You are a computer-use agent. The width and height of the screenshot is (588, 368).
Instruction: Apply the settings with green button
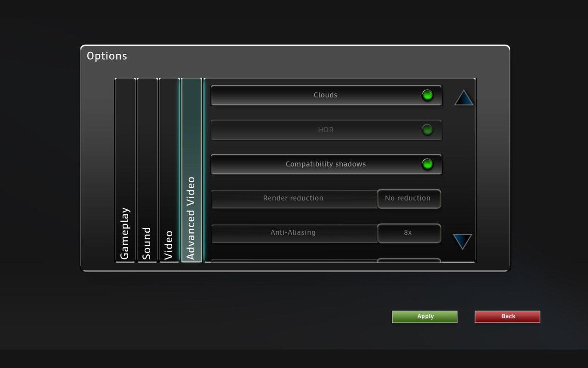coord(424,316)
